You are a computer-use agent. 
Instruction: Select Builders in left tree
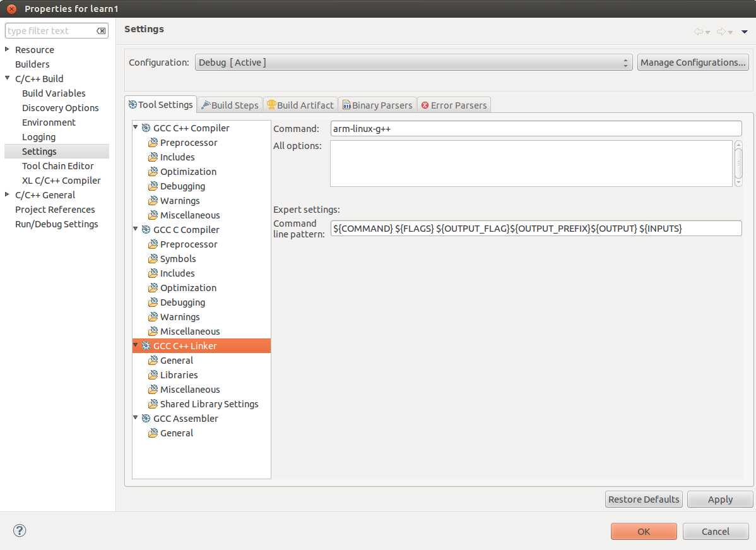coord(32,64)
